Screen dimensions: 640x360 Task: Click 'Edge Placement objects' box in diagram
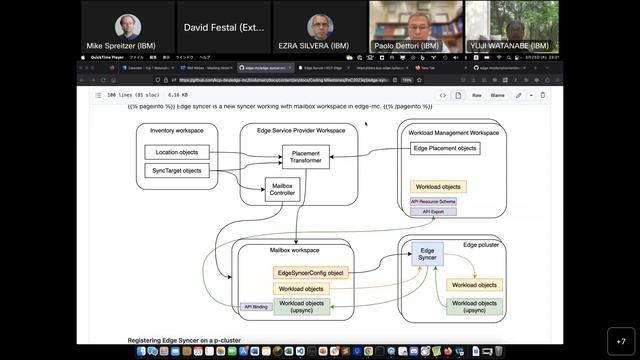click(445, 148)
